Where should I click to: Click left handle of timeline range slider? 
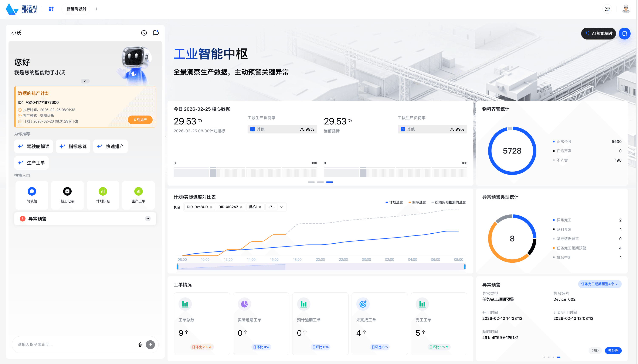tap(178, 267)
